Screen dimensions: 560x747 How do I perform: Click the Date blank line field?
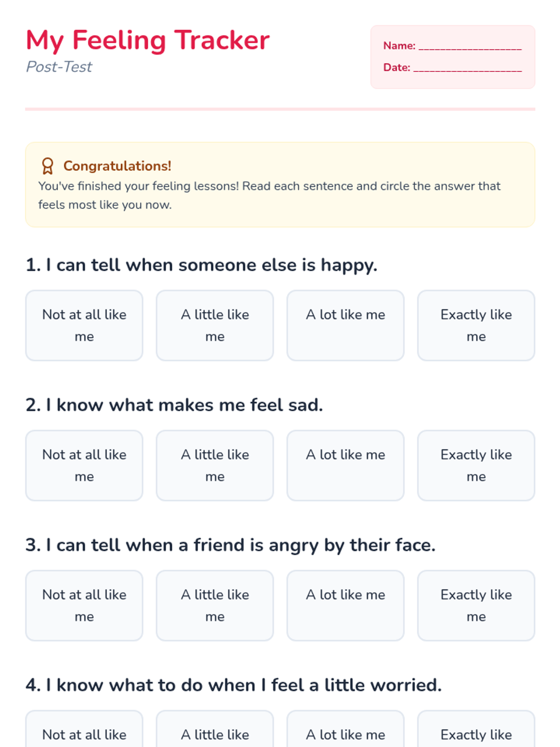[x=467, y=68]
